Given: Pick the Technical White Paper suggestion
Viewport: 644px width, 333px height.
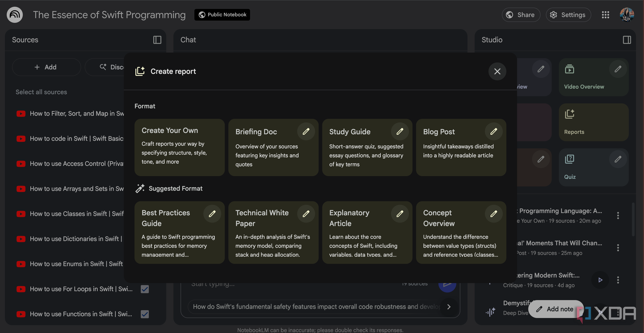Looking at the screenshot, I should [x=273, y=233].
